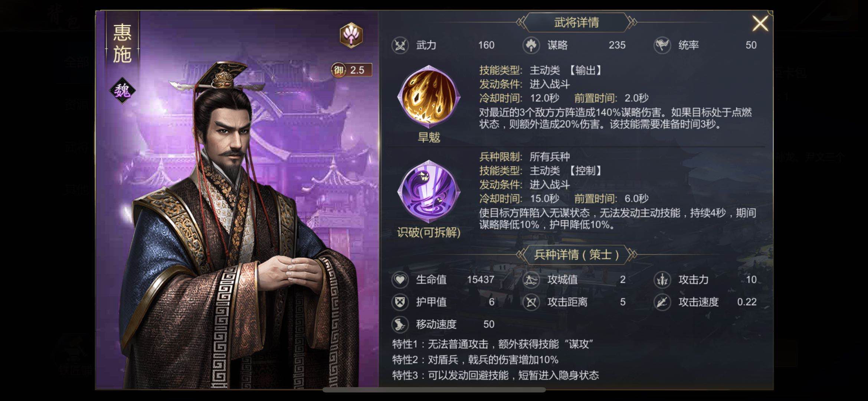
Task: Tap the 旱魃 fire skill icon
Action: pyautogui.click(x=429, y=97)
